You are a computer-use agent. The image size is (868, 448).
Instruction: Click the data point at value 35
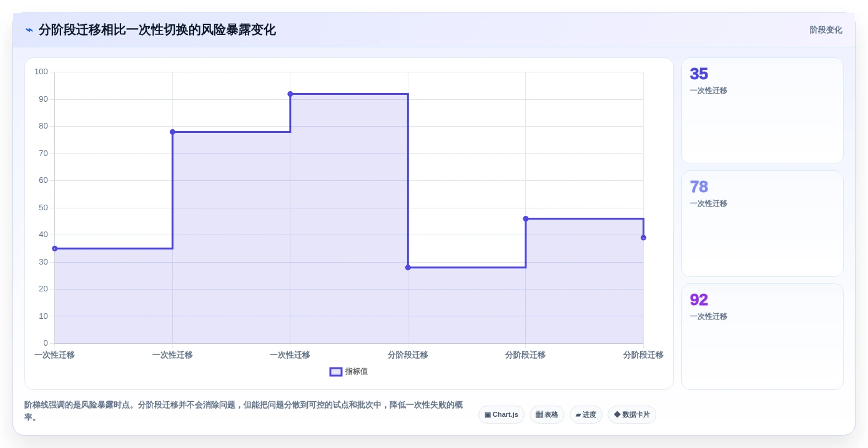[x=55, y=248]
